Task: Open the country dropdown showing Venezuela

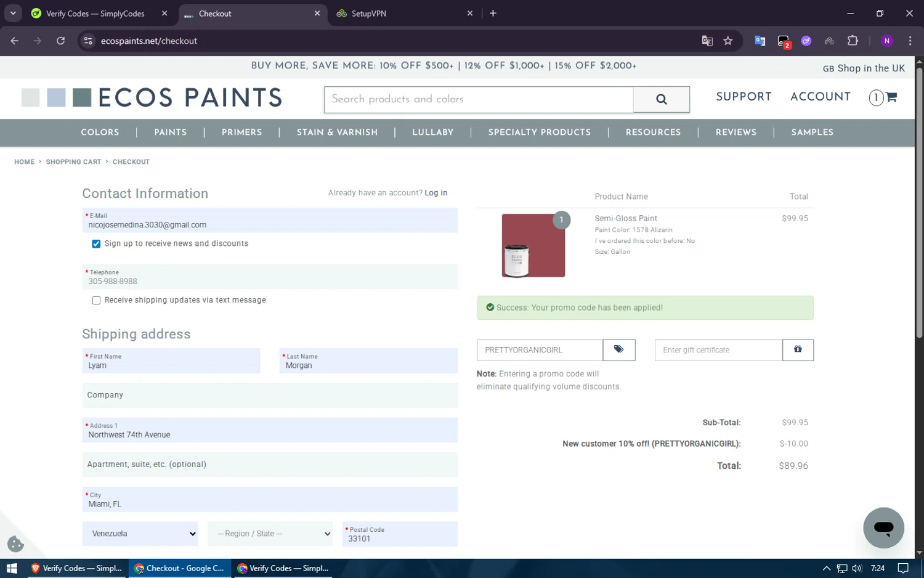Action: [x=140, y=534]
